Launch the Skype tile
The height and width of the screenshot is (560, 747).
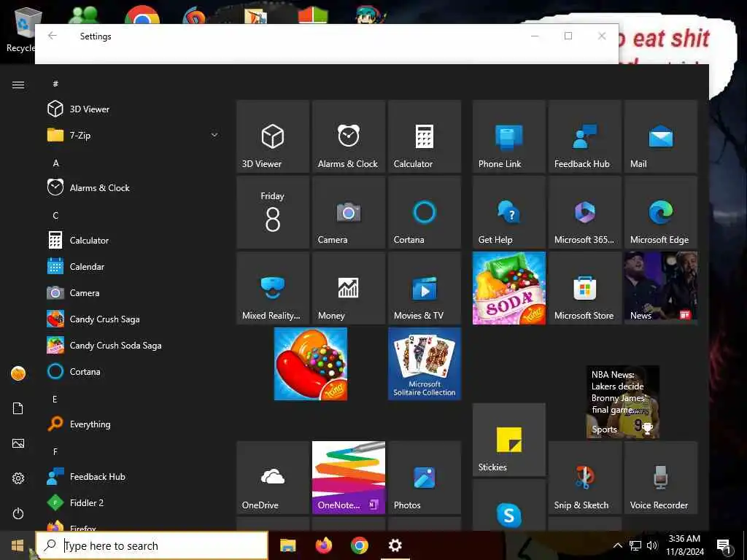(508, 505)
